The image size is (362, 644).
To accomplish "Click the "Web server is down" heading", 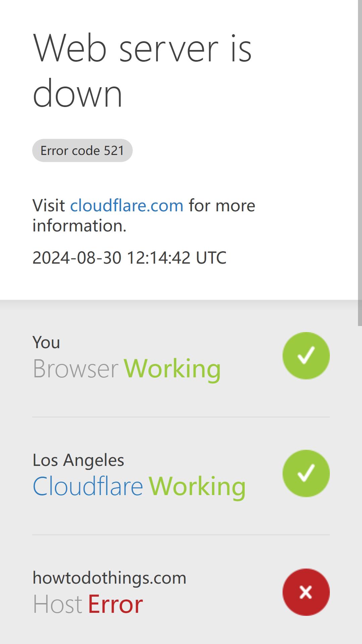I will coord(142,70).
